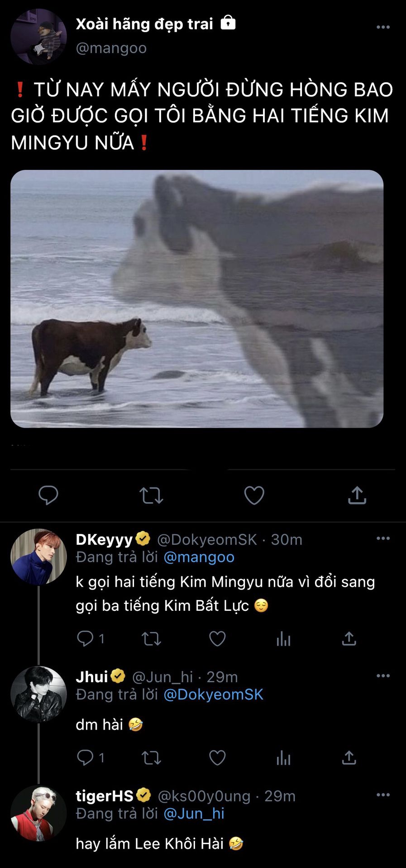Image resolution: width=406 pixels, height=868 pixels.
Task: Open DKeyyy's profile picture
Action: [38, 557]
